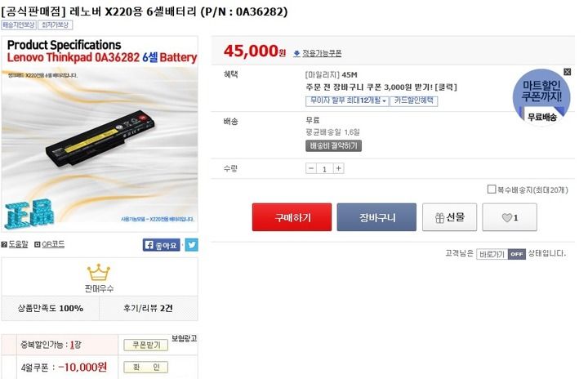Click the Facebook 좋아요 like button
588x379 pixels.
pos(161,245)
